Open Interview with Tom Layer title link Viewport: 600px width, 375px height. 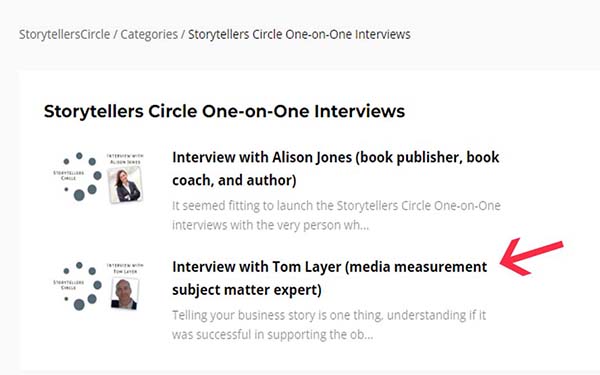pyautogui.click(x=329, y=278)
